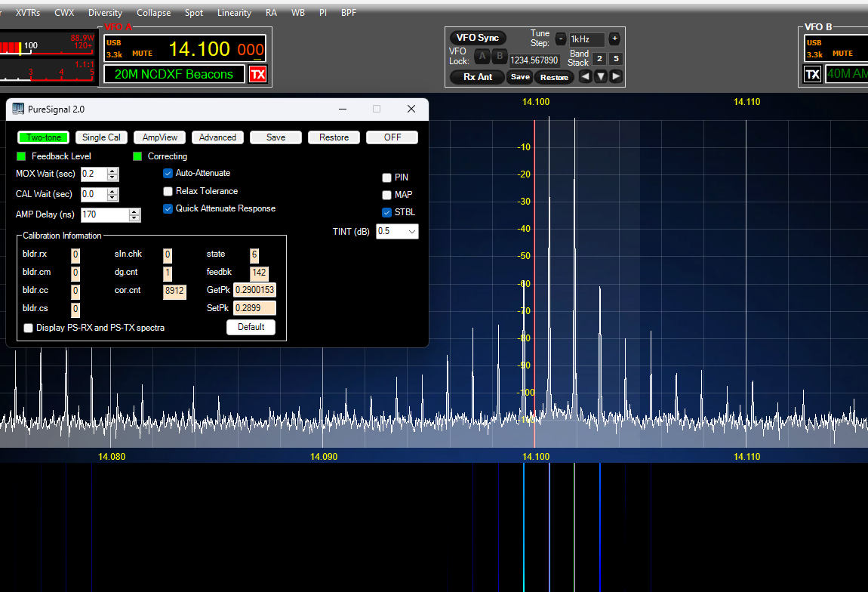The image size is (868, 592).
Task: Click the PureSignal window title icon
Action: pyautogui.click(x=18, y=109)
